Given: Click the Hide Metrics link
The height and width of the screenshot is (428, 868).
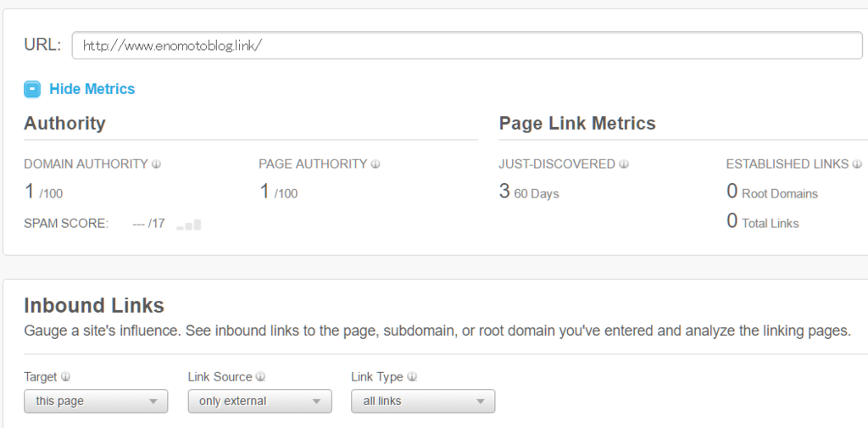Looking at the screenshot, I should coord(92,89).
